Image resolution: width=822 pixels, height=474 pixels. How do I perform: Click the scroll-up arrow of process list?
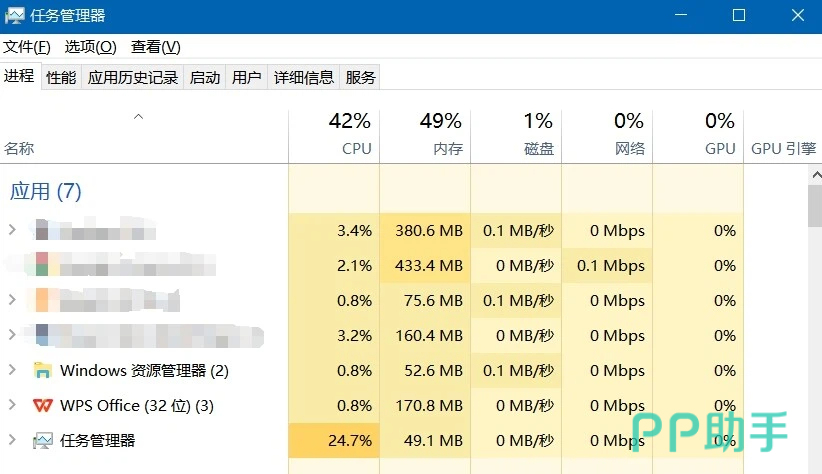[816, 175]
